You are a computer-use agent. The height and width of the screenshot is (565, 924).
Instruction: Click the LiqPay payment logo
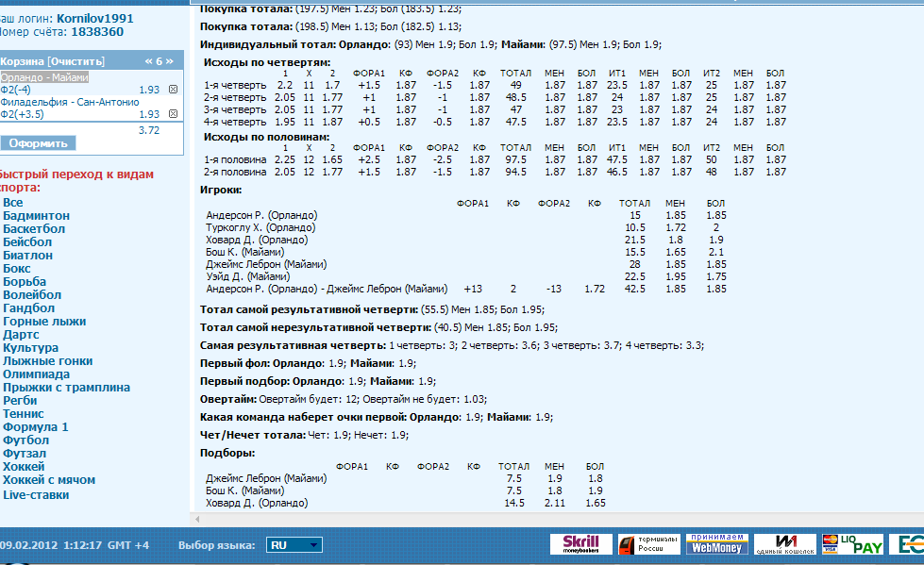click(x=852, y=544)
